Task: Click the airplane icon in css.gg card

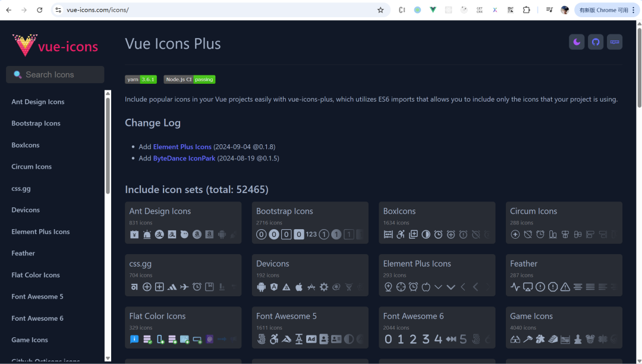Action: tap(184, 287)
